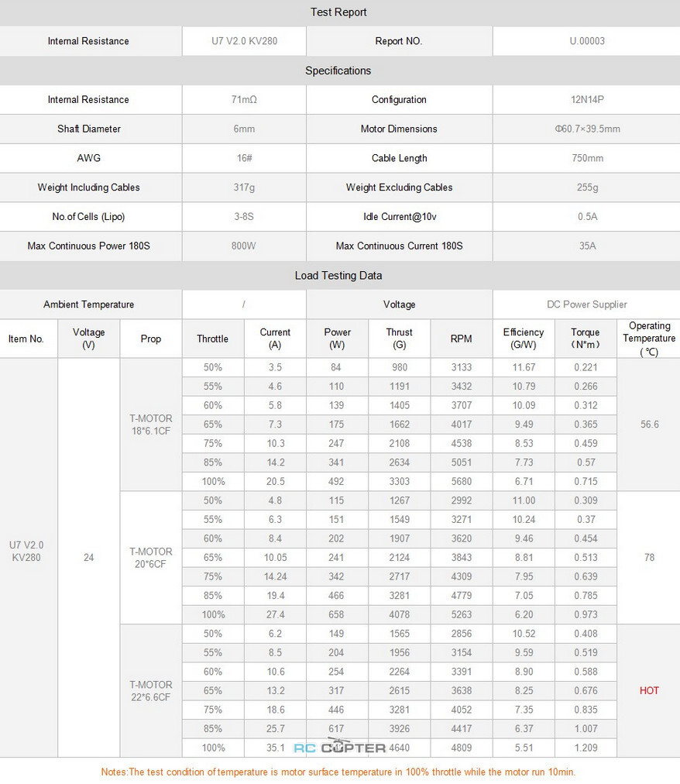This screenshot has width=680, height=784.
Task: Select the '71mΩ' resistance value
Action: (244, 99)
